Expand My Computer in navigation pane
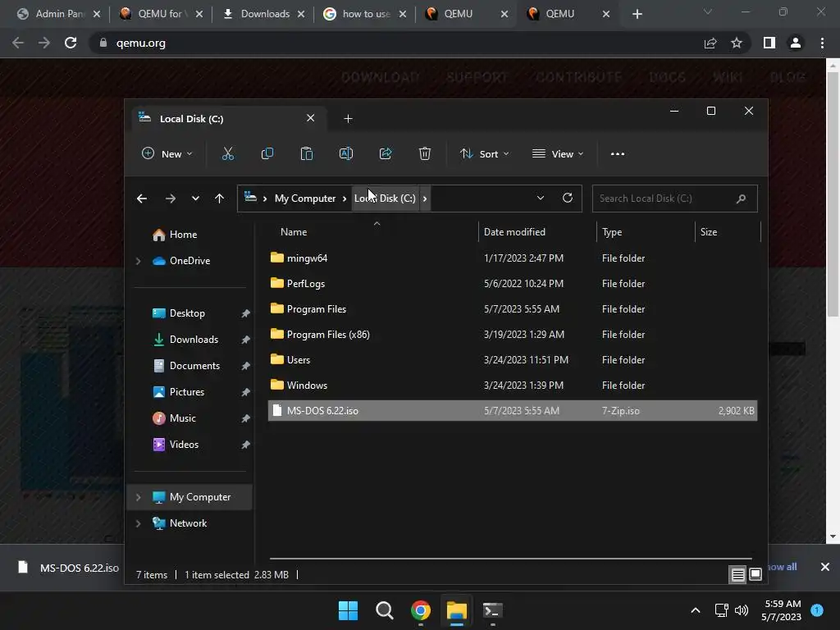The width and height of the screenshot is (840, 630). [x=138, y=497]
